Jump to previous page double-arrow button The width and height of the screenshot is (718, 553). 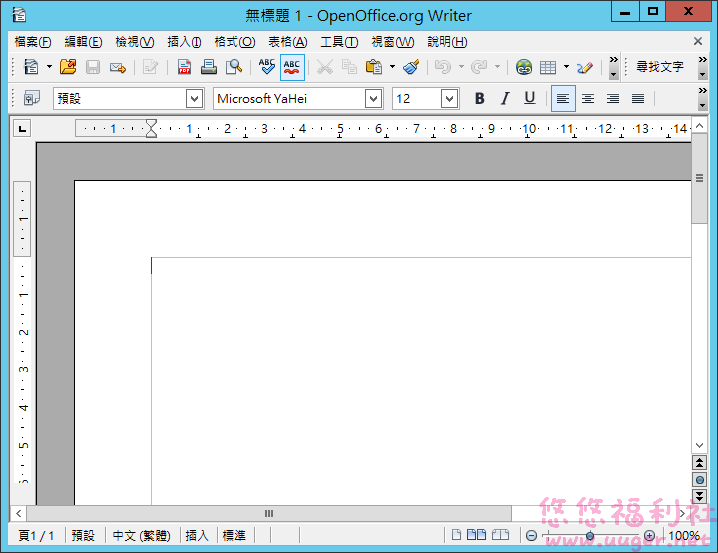pyautogui.click(x=699, y=463)
